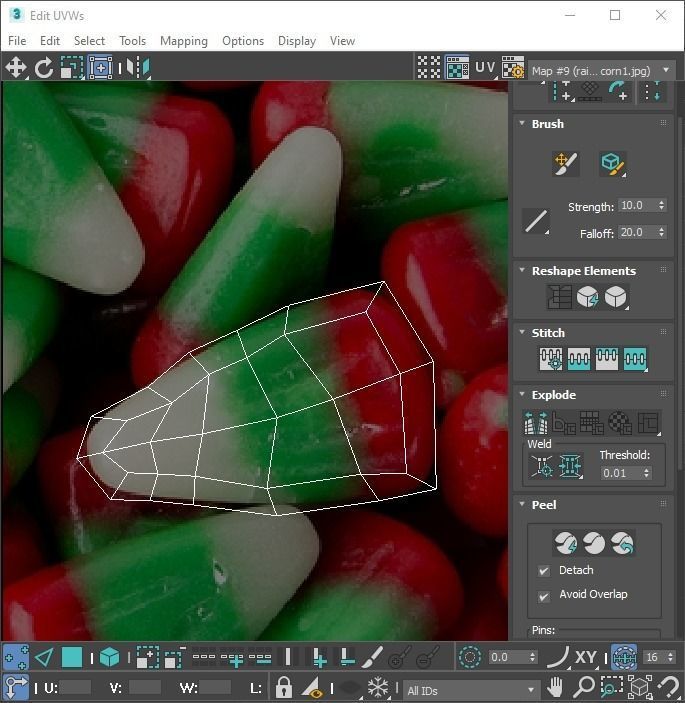Open the Options menu
This screenshot has width=685, height=703.
(243, 41)
